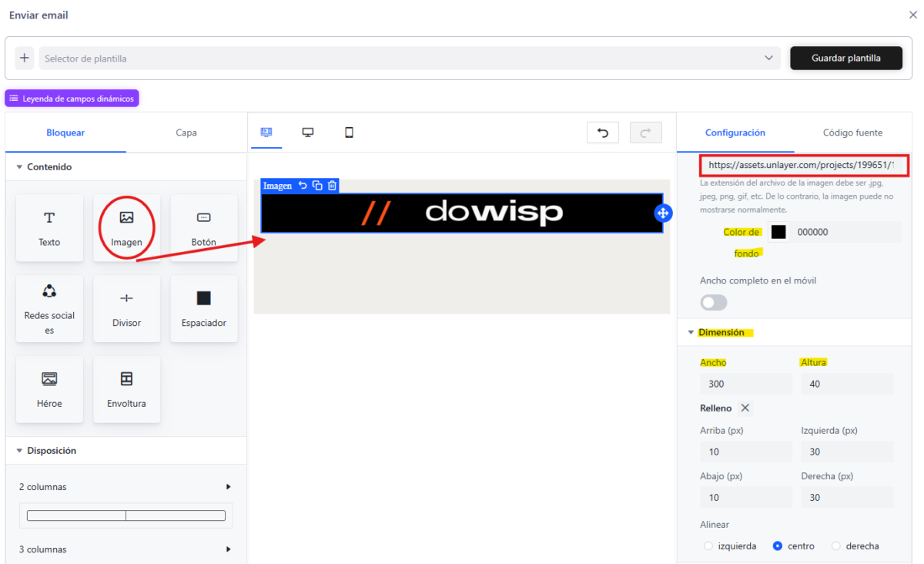The image size is (924, 564).
Task: Open the black background color swatch
Action: [778, 232]
